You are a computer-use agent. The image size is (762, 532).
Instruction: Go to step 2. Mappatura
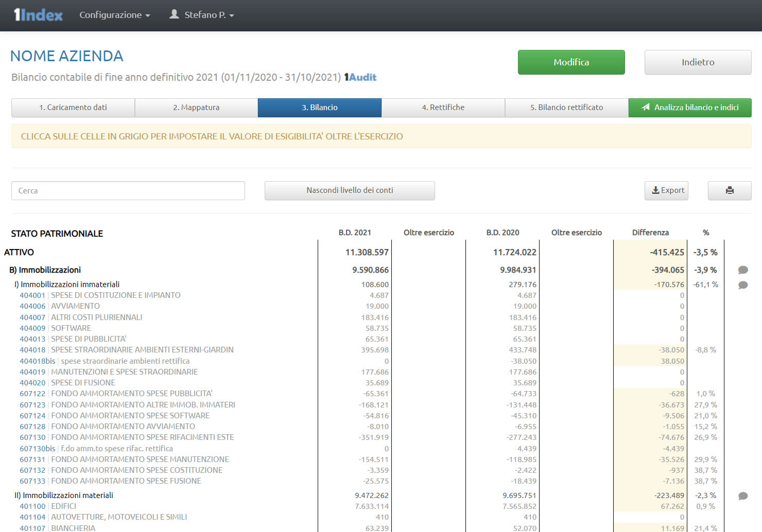point(196,108)
